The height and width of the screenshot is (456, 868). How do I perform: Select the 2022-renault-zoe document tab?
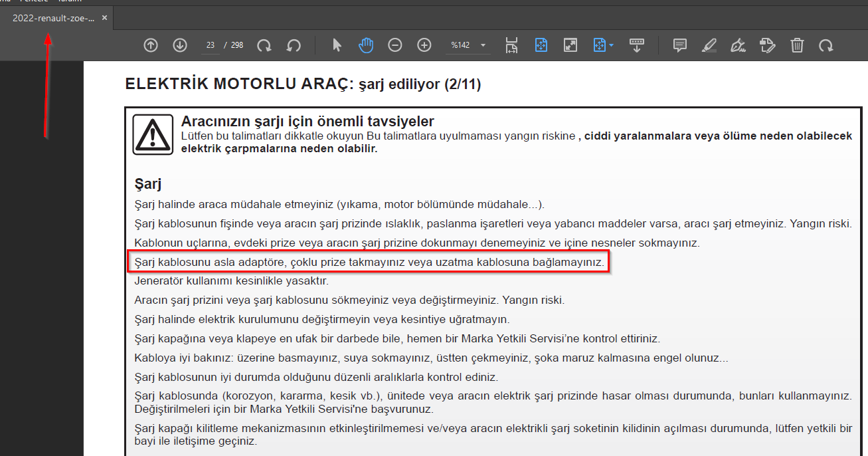pos(53,18)
